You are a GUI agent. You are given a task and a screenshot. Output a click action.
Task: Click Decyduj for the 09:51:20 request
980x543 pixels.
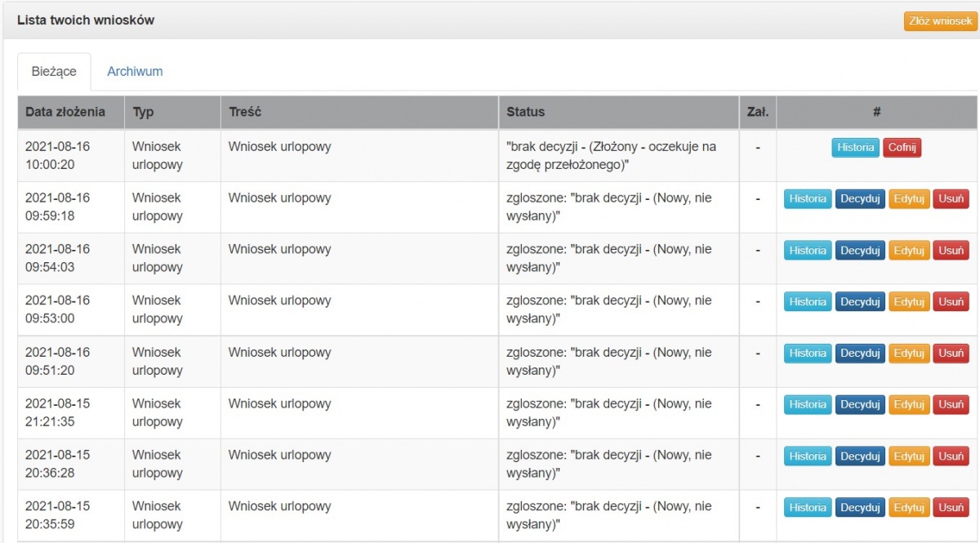(860, 354)
